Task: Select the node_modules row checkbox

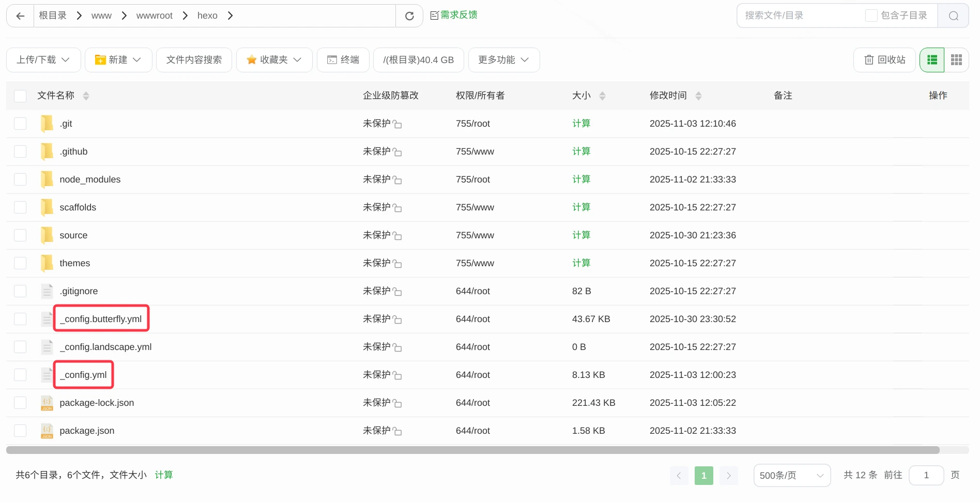Action: 20,179
